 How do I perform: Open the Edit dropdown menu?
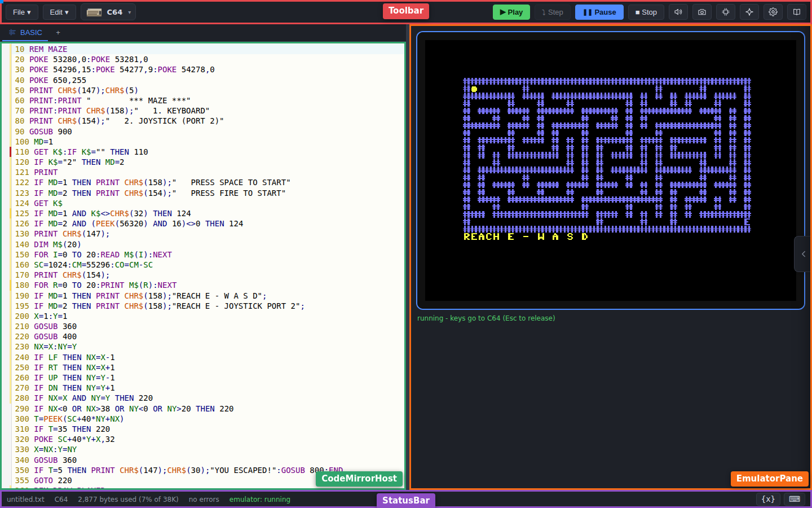(59, 12)
